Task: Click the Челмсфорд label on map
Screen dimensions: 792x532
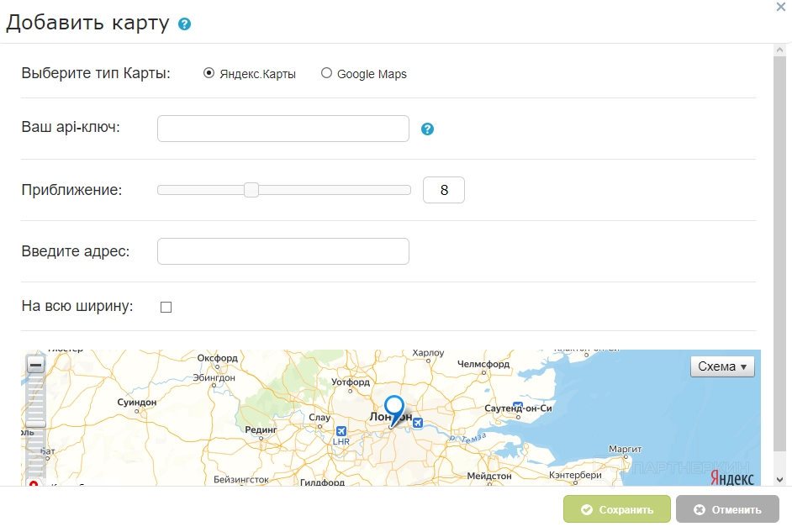Action: (483, 364)
